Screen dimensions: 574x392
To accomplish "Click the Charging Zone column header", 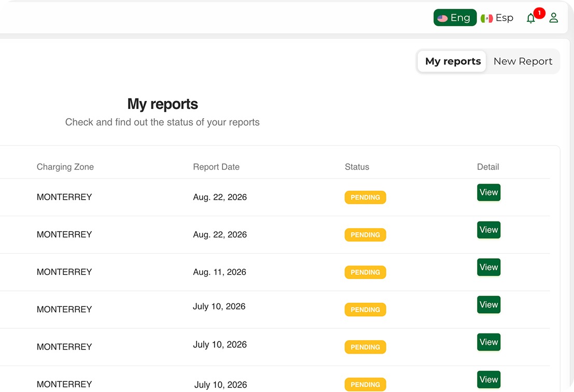I will 65,166.
